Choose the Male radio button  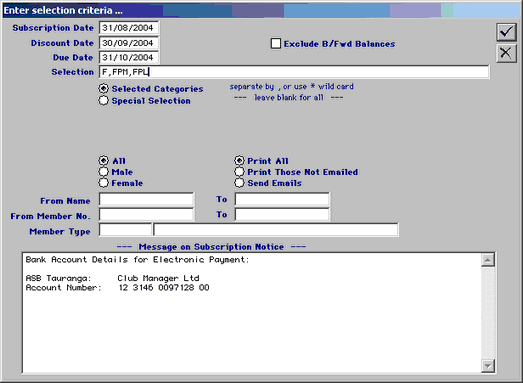[x=103, y=171]
